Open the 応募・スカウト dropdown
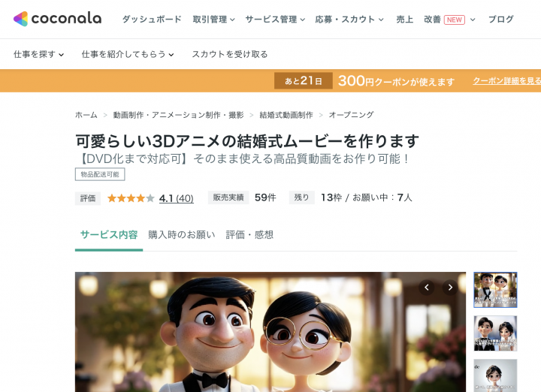This screenshot has height=392, width=541. (349, 20)
